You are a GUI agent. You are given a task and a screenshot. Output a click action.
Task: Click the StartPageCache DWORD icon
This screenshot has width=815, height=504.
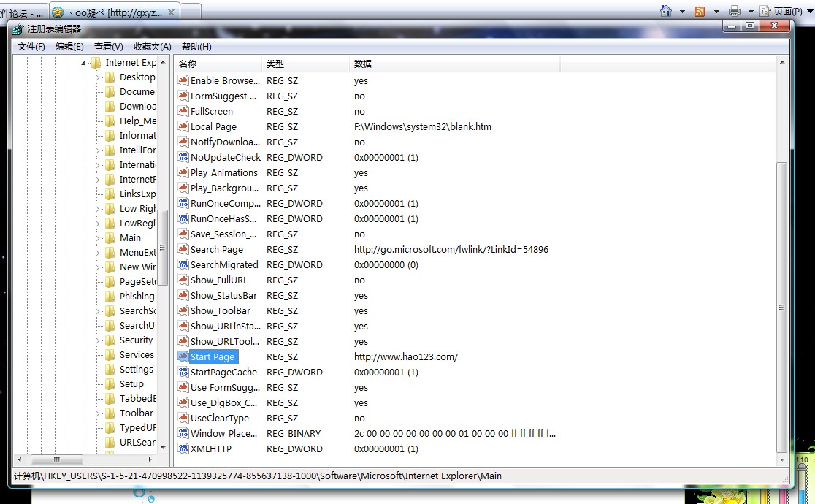[x=183, y=372]
